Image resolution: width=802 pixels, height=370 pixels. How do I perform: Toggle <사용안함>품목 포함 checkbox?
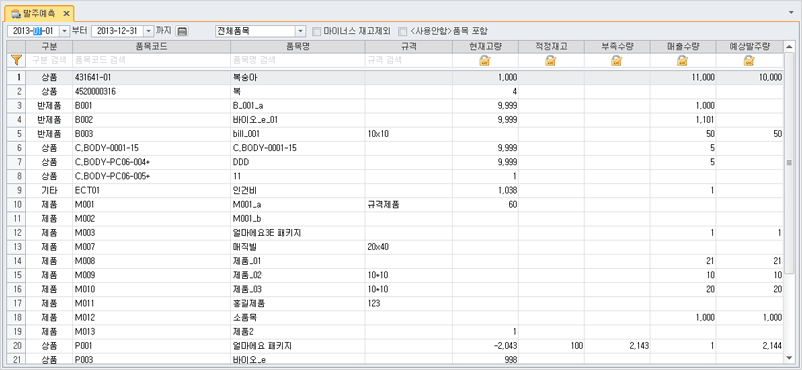[403, 31]
